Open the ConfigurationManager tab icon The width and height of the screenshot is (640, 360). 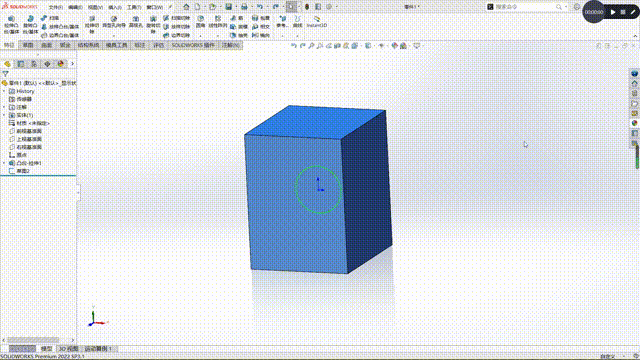(x=34, y=64)
